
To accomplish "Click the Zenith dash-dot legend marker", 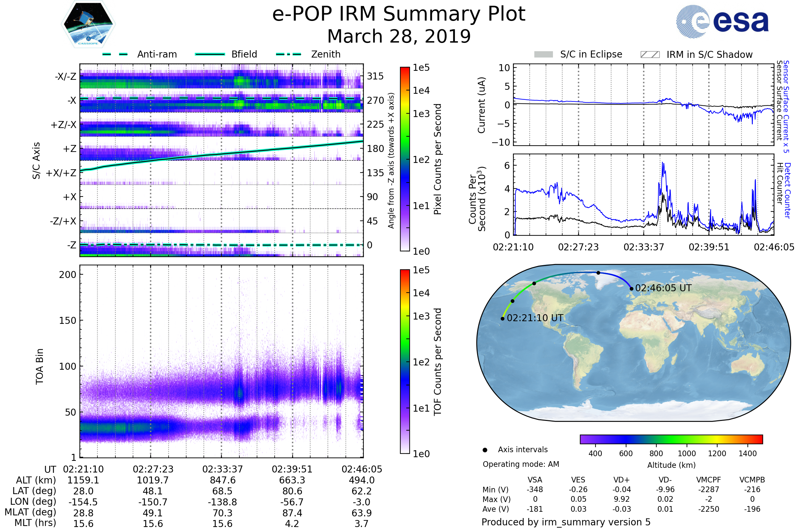I will click(x=289, y=54).
